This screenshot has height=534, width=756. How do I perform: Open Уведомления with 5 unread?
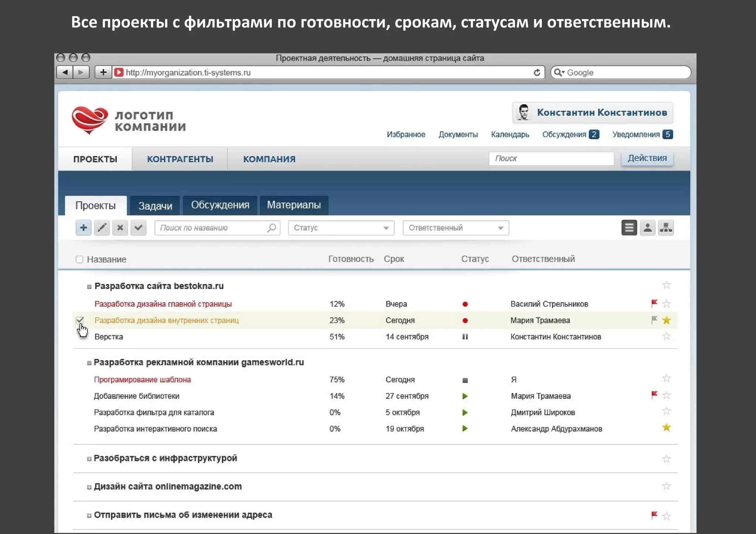pos(642,134)
